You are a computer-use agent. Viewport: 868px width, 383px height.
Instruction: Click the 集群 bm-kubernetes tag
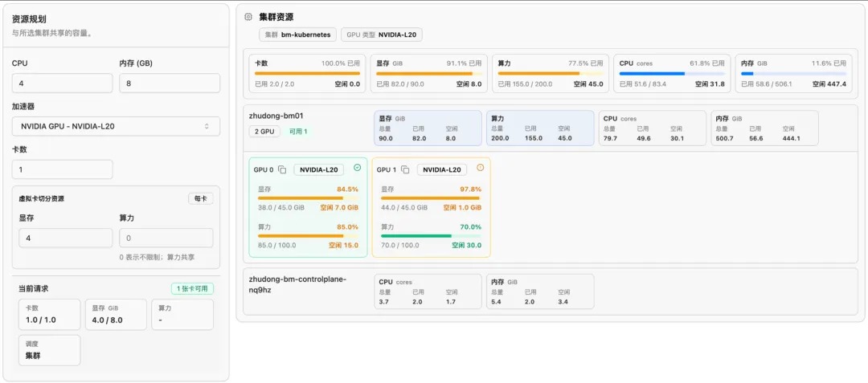pos(298,35)
